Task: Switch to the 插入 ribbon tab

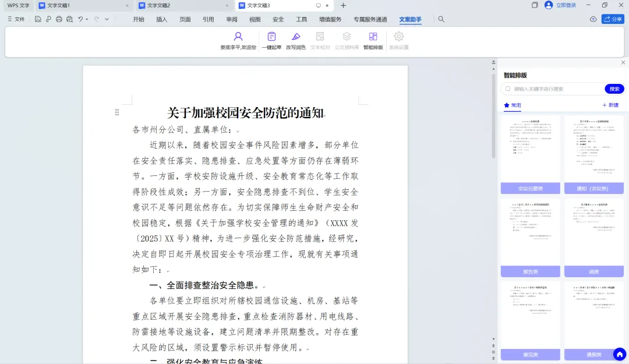Action: 162,19
